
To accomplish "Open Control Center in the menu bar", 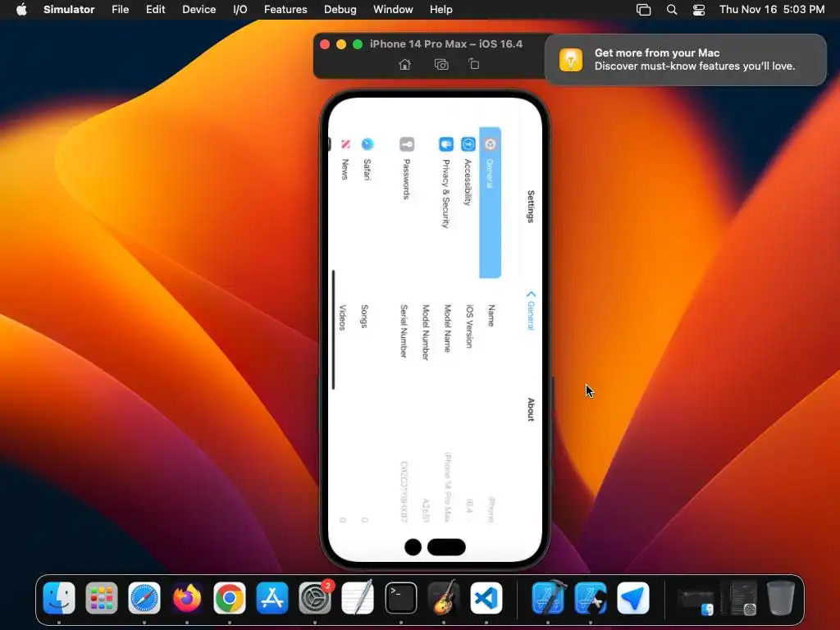I will click(699, 10).
